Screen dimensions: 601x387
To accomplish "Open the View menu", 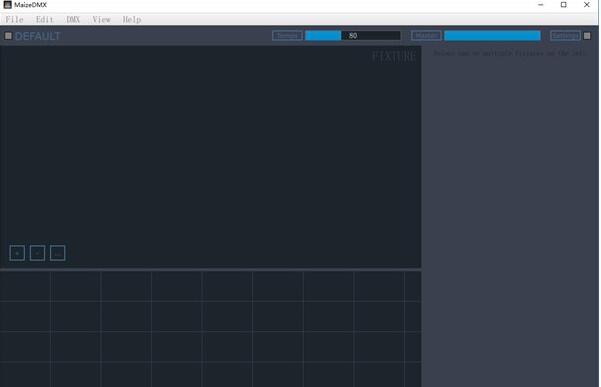I will 102,20.
